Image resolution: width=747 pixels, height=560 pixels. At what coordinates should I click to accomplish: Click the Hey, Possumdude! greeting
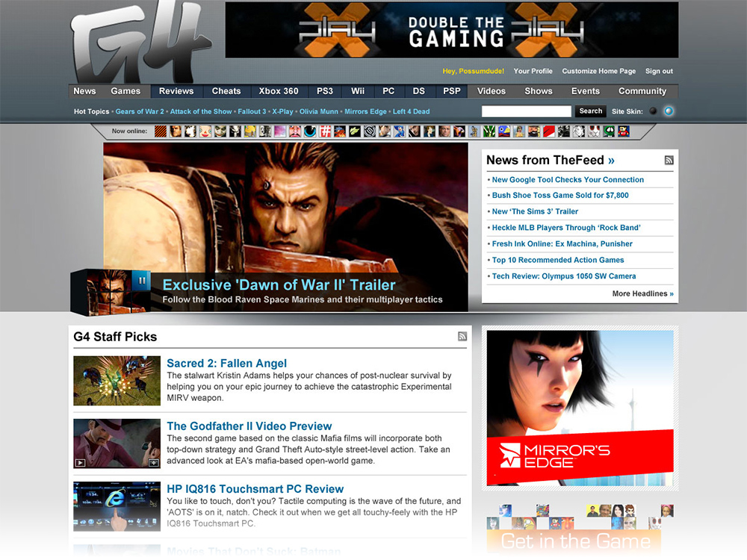pos(473,71)
